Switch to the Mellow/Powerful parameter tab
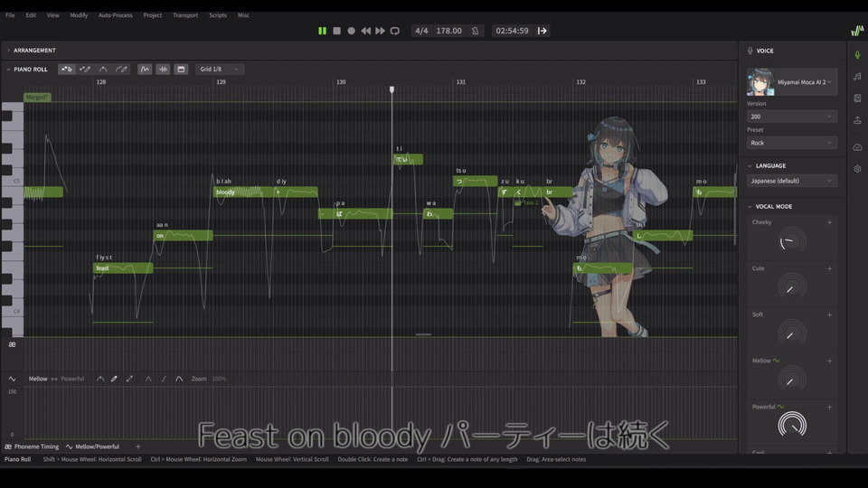 (x=92, y=446)
